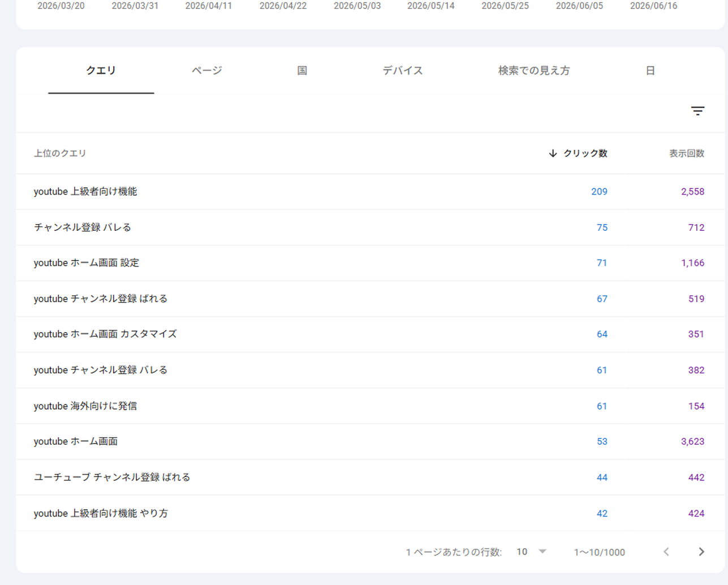The image size is (728, 585).
Task: Click the 209 clicks value
Action: (x=599, y=192)
